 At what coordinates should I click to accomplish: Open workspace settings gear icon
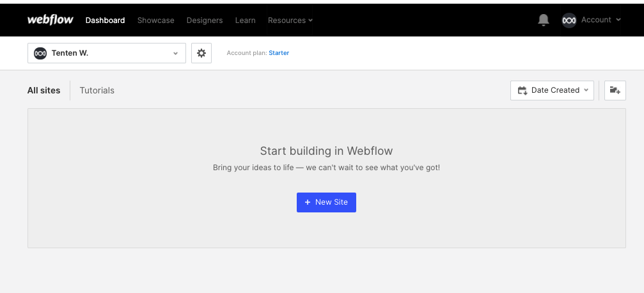[x=201, y=53]
